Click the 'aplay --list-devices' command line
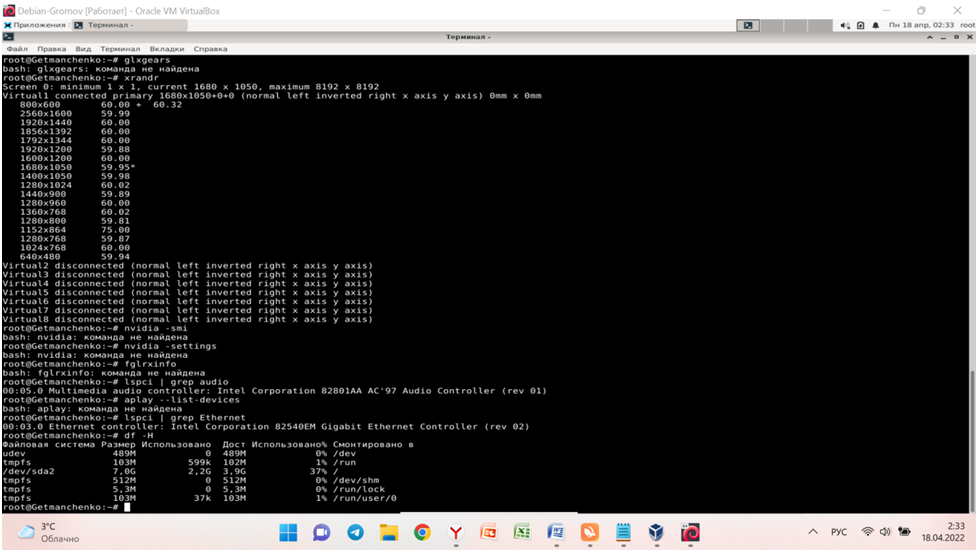 (121, 400)
